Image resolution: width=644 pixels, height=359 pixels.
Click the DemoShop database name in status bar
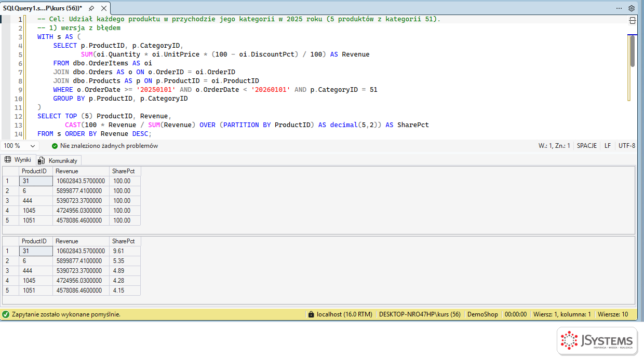(x=482, y=314)
